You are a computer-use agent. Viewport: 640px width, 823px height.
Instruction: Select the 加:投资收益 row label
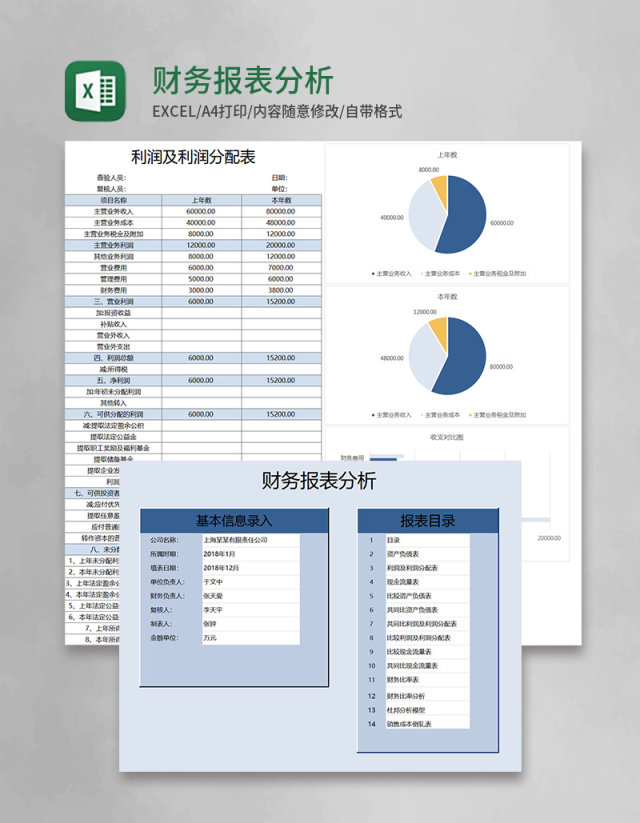[x=113, y=313]
